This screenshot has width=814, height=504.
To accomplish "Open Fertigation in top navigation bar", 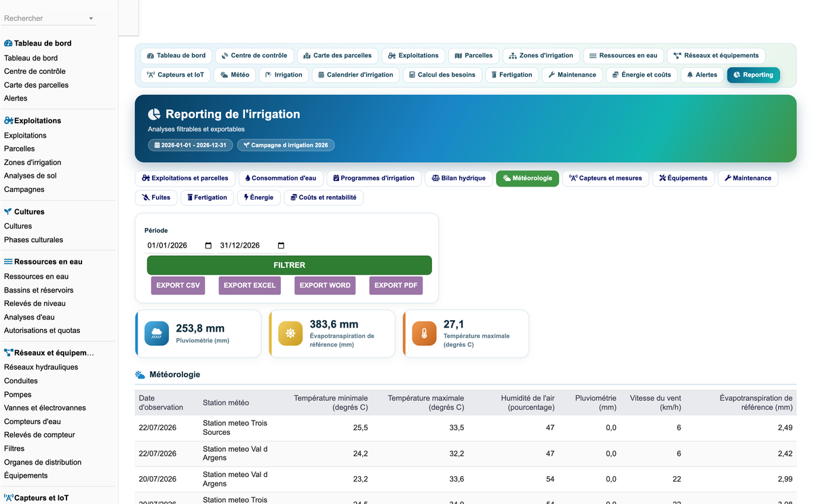I will tap(512, 75).
